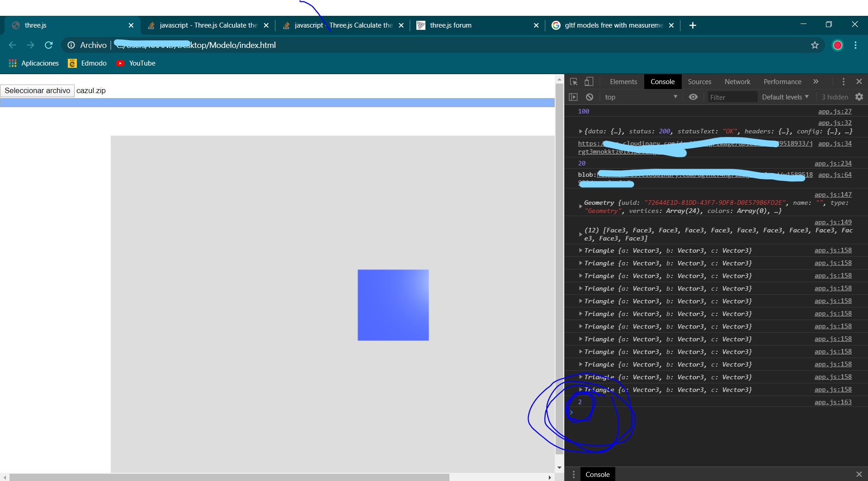Click the console Filter input field
Viewport: 868px width, 481px height.
(731, 97)
